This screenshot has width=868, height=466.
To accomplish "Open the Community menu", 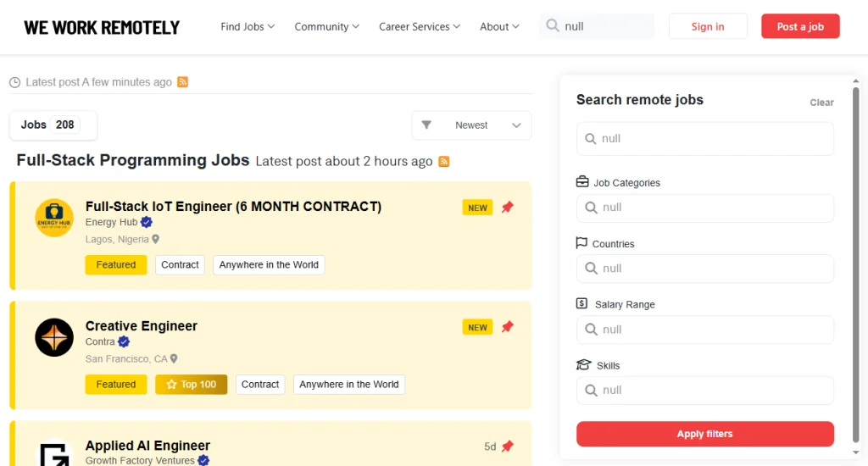I will pos(326,26).
